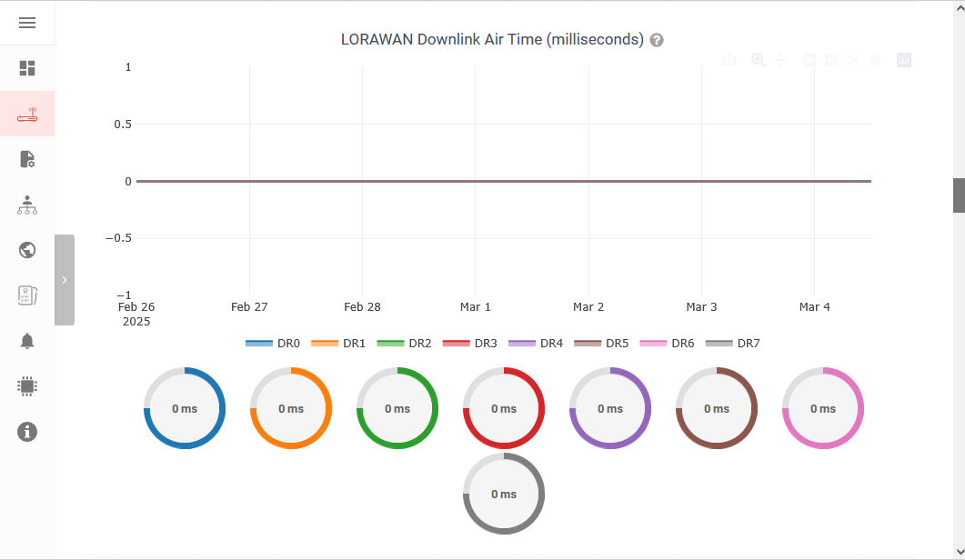The image size is (965, 560).
Task: Open the globe icon in sidebar
Action: [27, 250]
